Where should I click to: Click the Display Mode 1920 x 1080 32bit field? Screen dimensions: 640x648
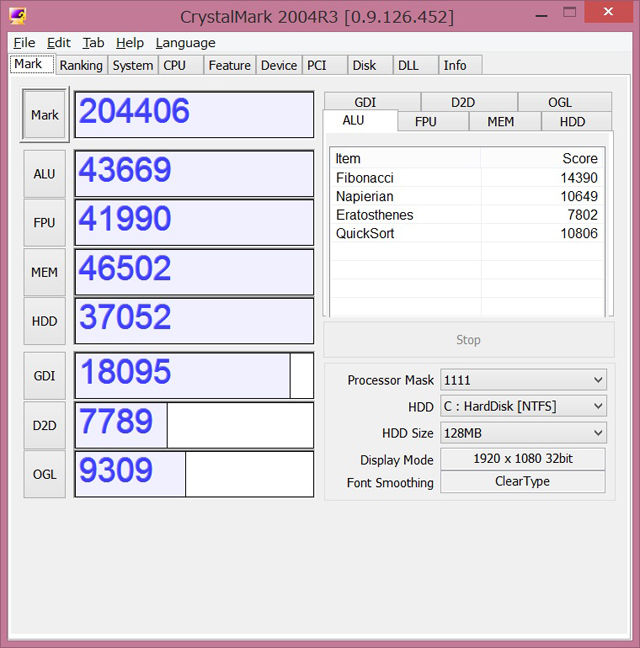[523, 459]
